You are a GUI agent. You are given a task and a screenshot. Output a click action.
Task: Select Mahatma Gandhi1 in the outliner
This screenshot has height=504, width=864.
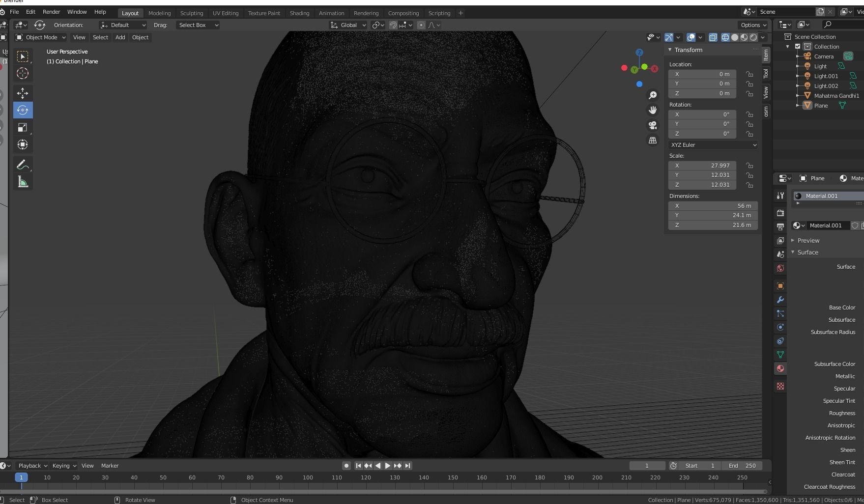click(x=836, y=96)
